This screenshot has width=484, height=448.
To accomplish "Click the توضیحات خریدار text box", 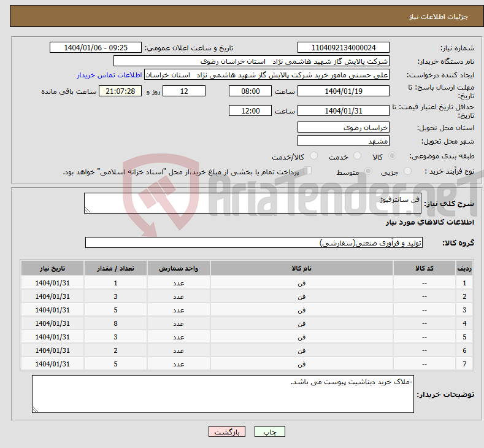I will pyautogui.click(x=223, y=394).
